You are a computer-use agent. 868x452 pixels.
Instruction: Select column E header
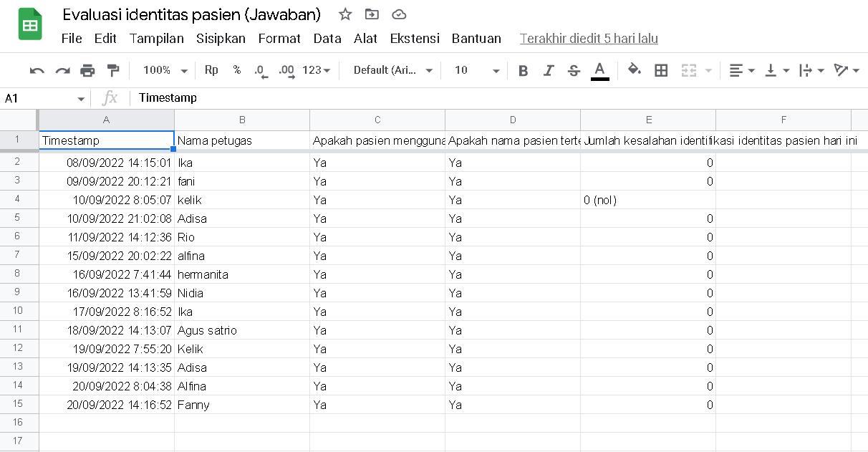[x=648, y=120]
